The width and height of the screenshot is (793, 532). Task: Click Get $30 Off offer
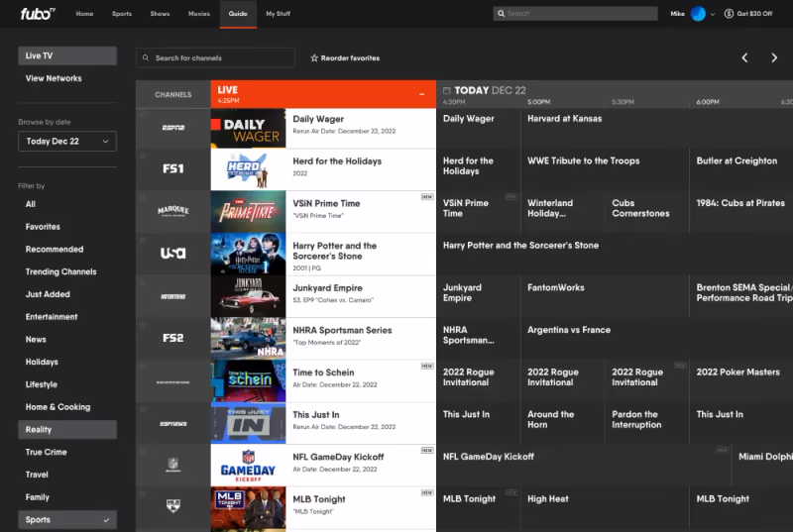748,14
